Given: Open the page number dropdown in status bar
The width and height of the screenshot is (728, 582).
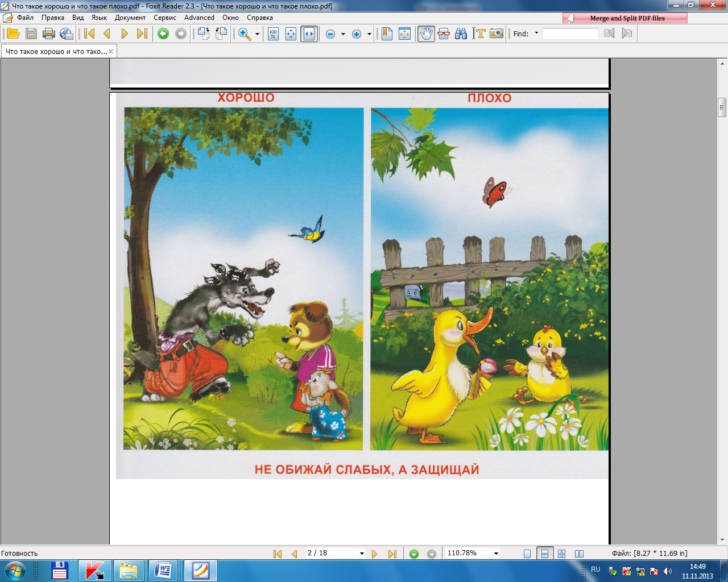Looking at the screenshot, I should click(362, 553).
